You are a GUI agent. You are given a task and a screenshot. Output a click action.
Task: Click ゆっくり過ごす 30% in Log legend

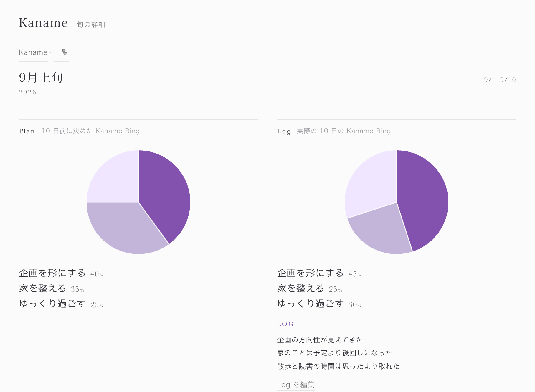(319, 304)
